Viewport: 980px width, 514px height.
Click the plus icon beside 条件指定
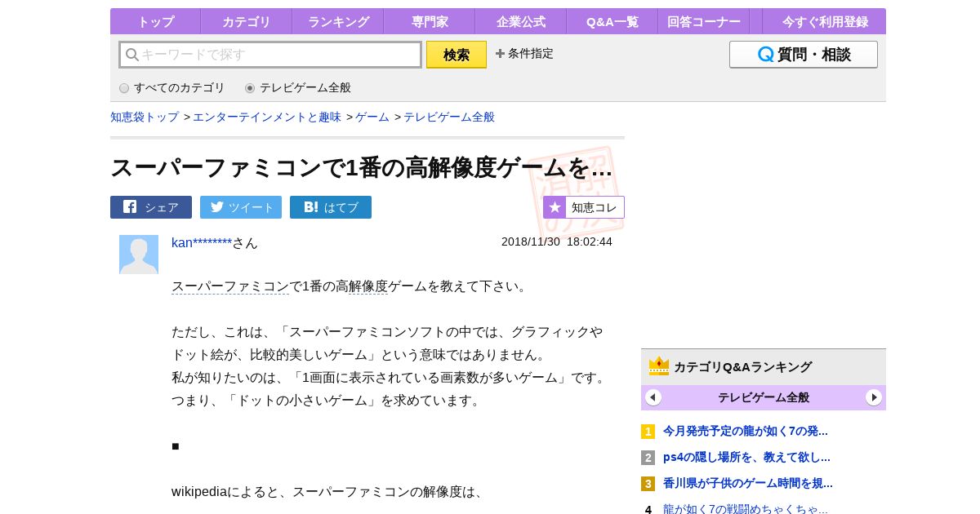500,53
